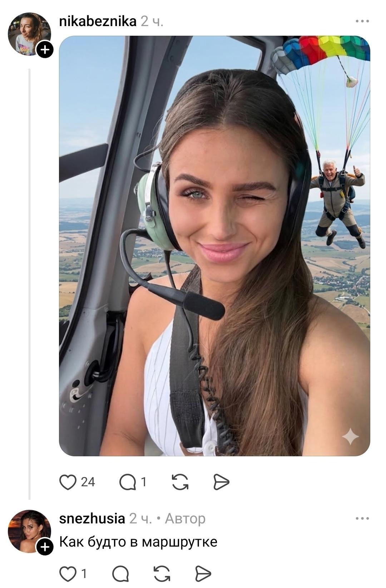Image resolution: width=386 pixels, height=588 pixels.
Task: Share the snezhusia reply via send icon
Action: click(203, 574)
